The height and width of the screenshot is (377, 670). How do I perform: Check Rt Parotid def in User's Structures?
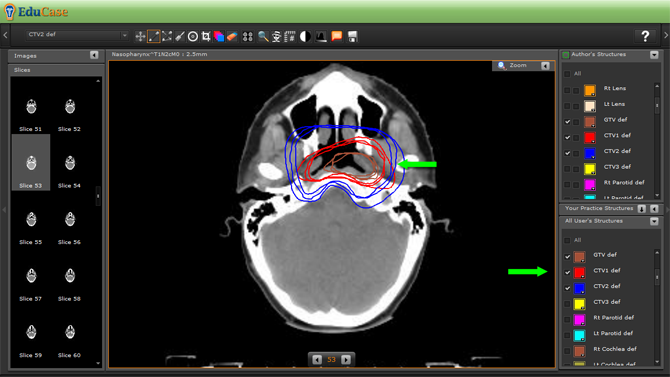coord(567,319)
